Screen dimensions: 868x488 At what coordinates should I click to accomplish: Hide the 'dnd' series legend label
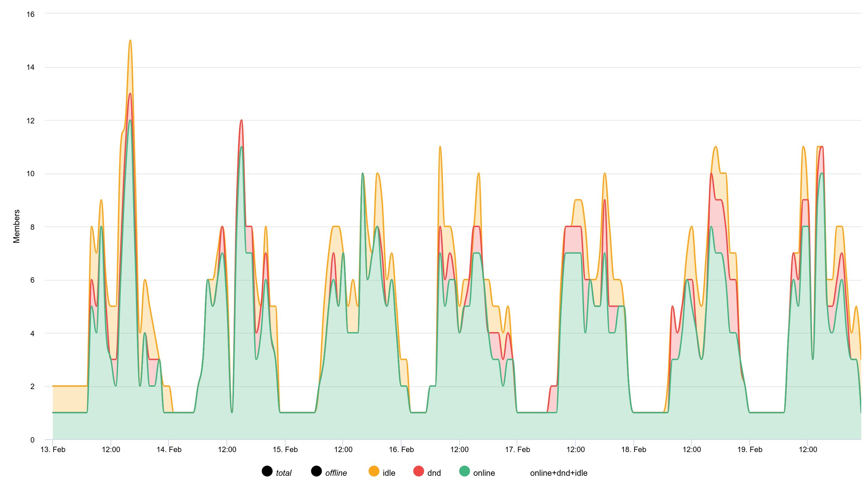pos(434,473)
